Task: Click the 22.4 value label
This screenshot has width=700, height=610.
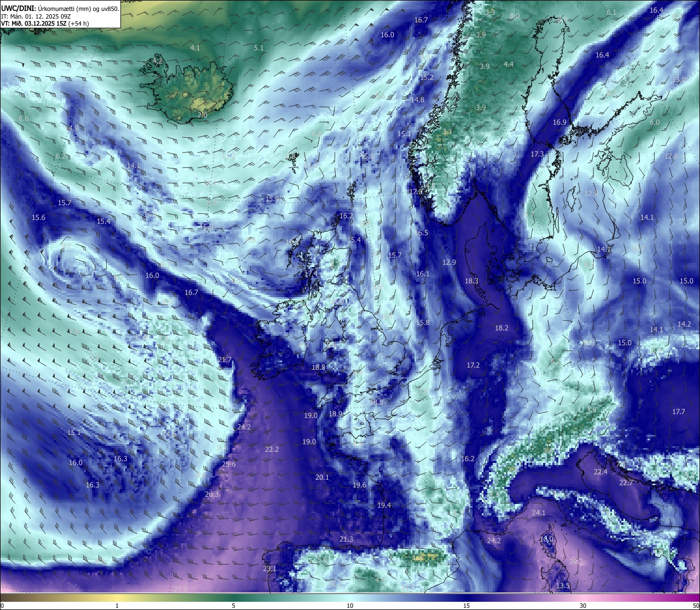Action: [600, 472]
